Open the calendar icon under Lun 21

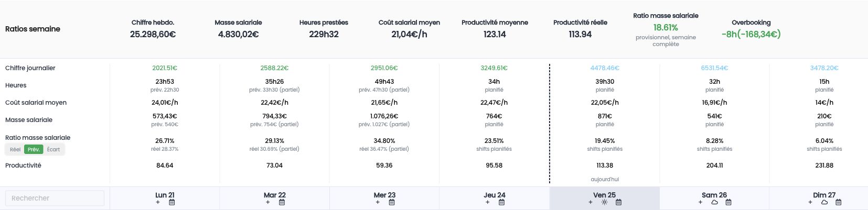tap(172, 202)
